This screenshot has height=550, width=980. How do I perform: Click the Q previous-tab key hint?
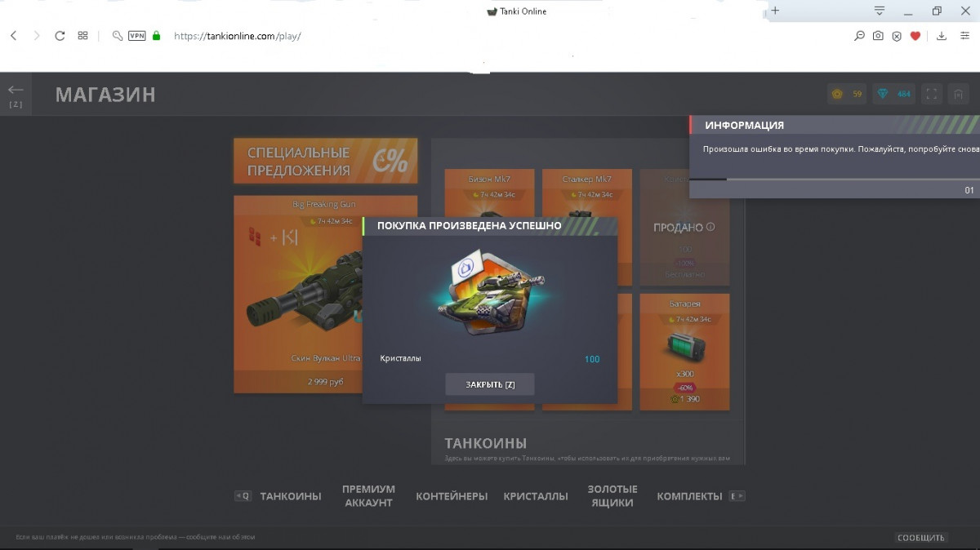pyautogui.click(x=243, y=496)
